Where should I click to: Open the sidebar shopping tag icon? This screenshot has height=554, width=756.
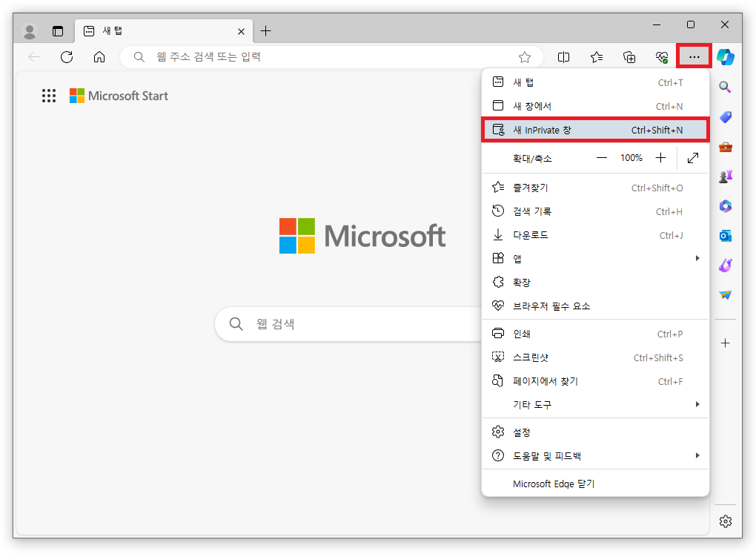725,117
